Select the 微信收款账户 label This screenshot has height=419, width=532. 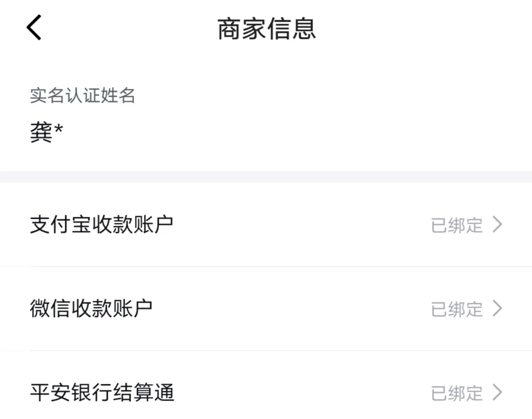[91, 308]
